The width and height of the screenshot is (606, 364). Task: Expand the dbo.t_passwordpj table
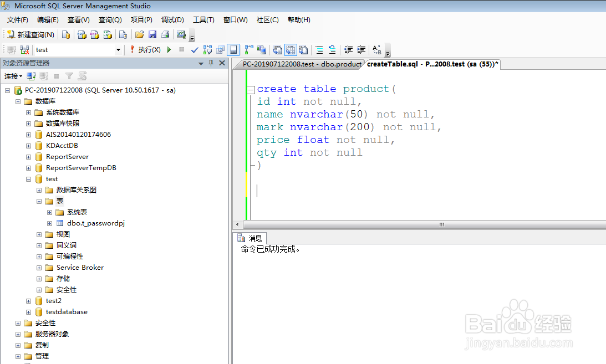pyautogui.click(x=49, y=223)
